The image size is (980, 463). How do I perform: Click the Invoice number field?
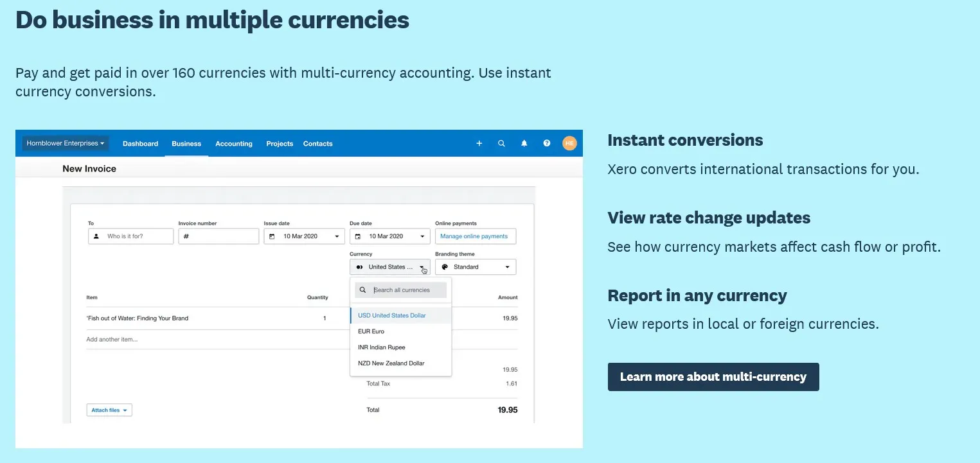tap(218, 236)
